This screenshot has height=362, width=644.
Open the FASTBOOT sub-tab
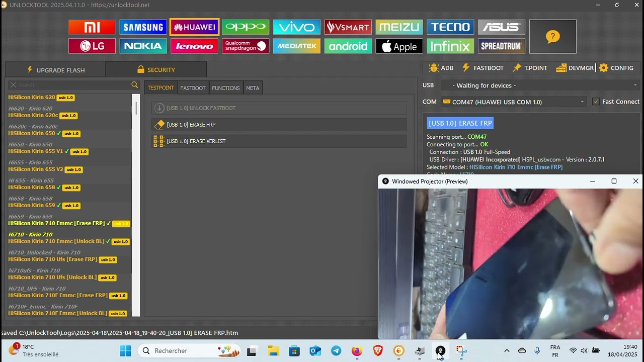(193, 88)
